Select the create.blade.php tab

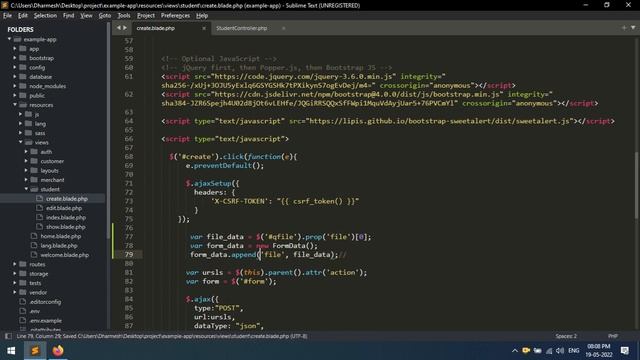click(x=156, y=28)
